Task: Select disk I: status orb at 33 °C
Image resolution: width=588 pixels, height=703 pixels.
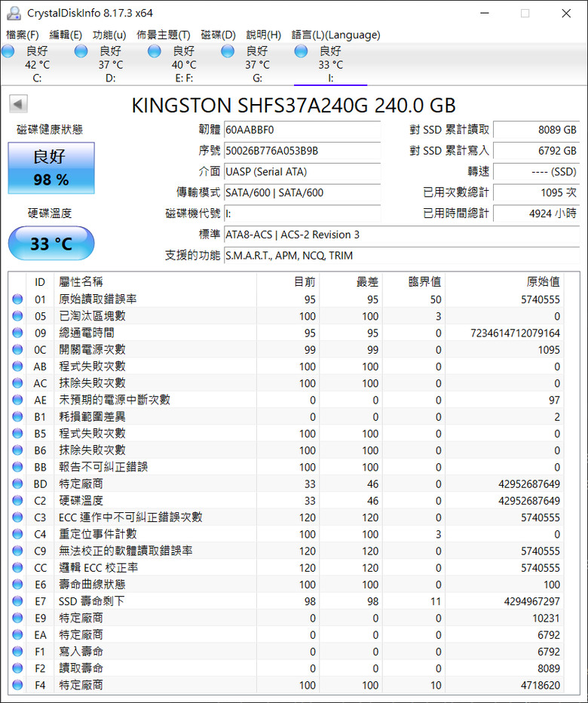Action: click(x=302, y=51)
